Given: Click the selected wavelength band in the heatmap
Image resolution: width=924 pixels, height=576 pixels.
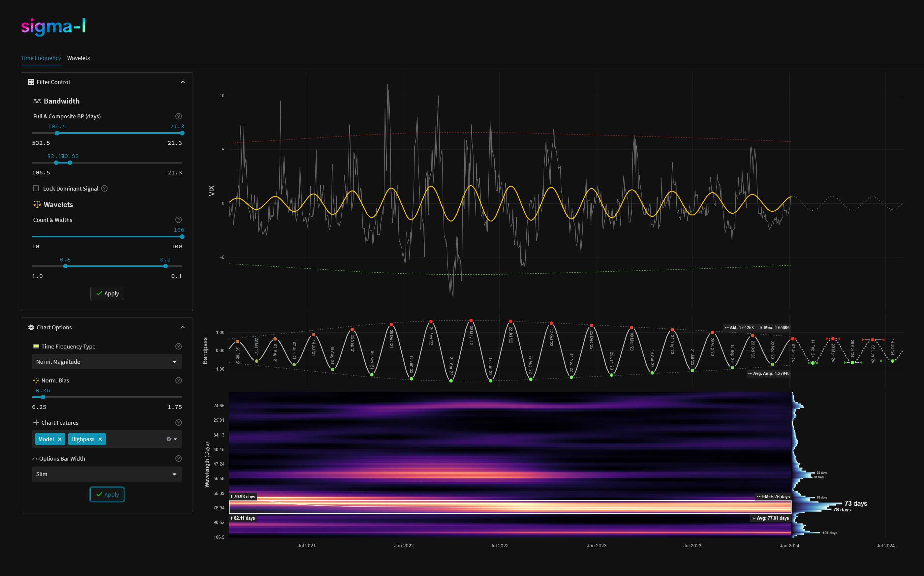Looking at the screenshot, I should tap(510, 507).
